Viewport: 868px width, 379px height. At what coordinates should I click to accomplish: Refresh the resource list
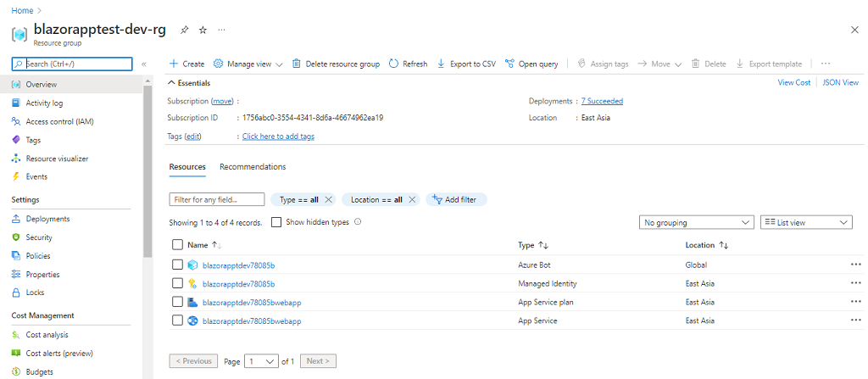[408, 64]
